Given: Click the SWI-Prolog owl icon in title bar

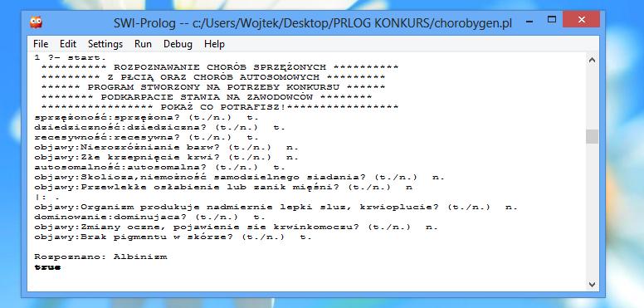Looking at the screenshot, I should pos(36,22).
